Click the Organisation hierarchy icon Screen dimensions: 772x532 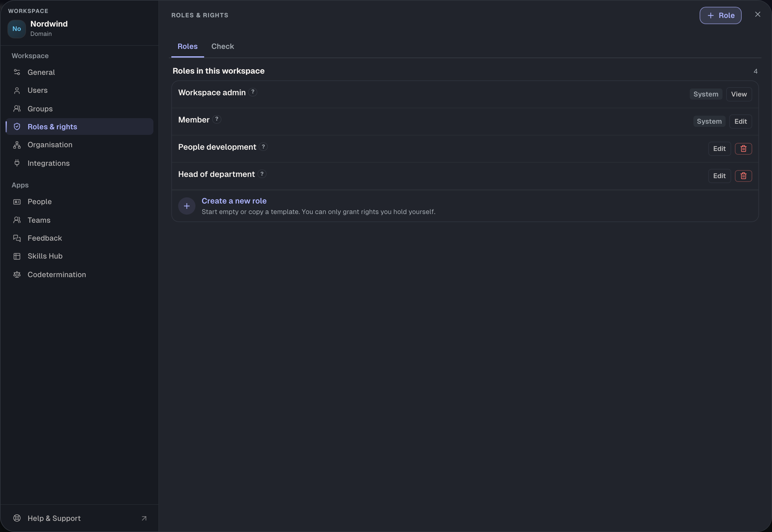pyautogui.click(x=17, y=145)
